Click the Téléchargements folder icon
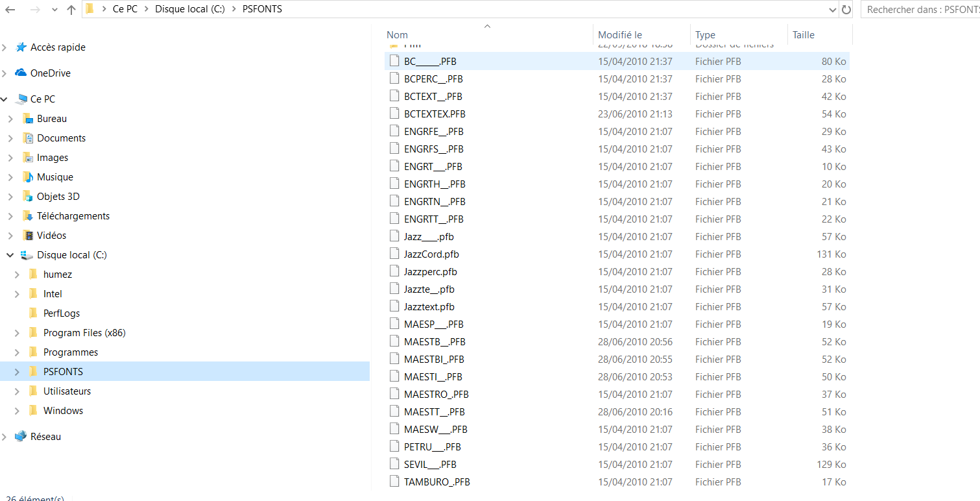 coord(28,216)
